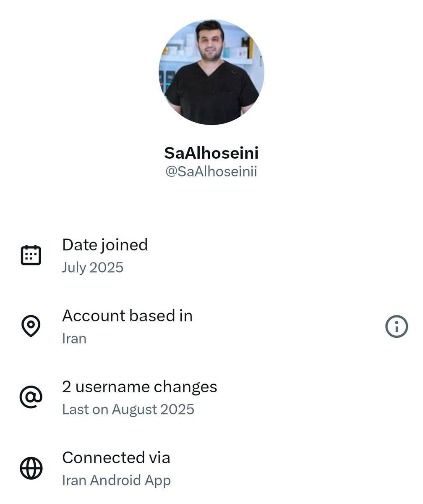
Task: Tap the 2 username changes label
Action: click(140, 386)
